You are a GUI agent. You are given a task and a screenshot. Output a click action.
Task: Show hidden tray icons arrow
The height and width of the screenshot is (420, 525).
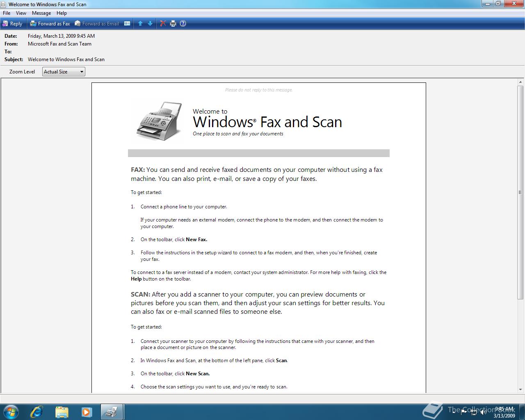click(x=454, y=412)
